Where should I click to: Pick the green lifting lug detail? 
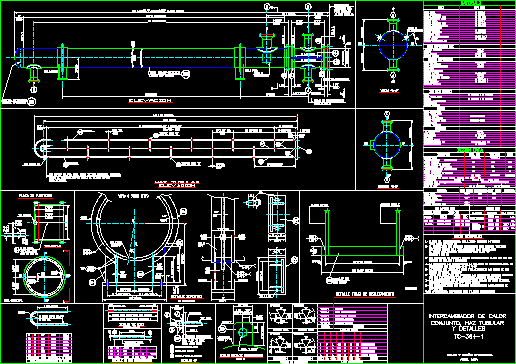pyautogui.click(x=243, y=333)
